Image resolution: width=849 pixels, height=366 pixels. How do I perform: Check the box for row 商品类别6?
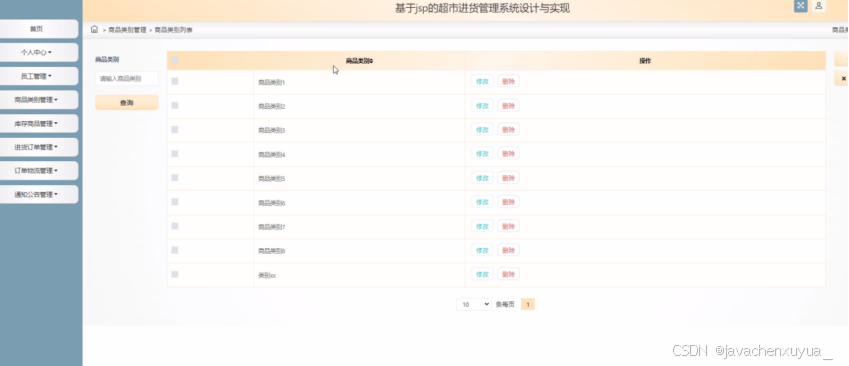click(x=175, y=202)
